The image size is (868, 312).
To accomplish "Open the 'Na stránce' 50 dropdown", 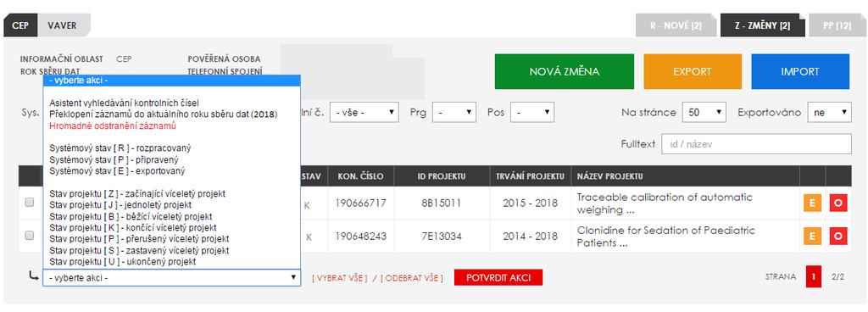I will click(704, 112).
